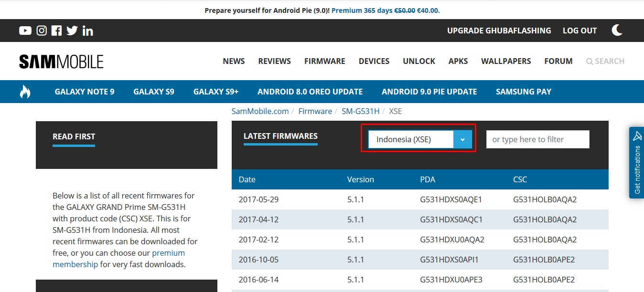This screenshot has width=644, height=292.
Task: Click the Instagram icon in the header
Action: click(41, 30)
